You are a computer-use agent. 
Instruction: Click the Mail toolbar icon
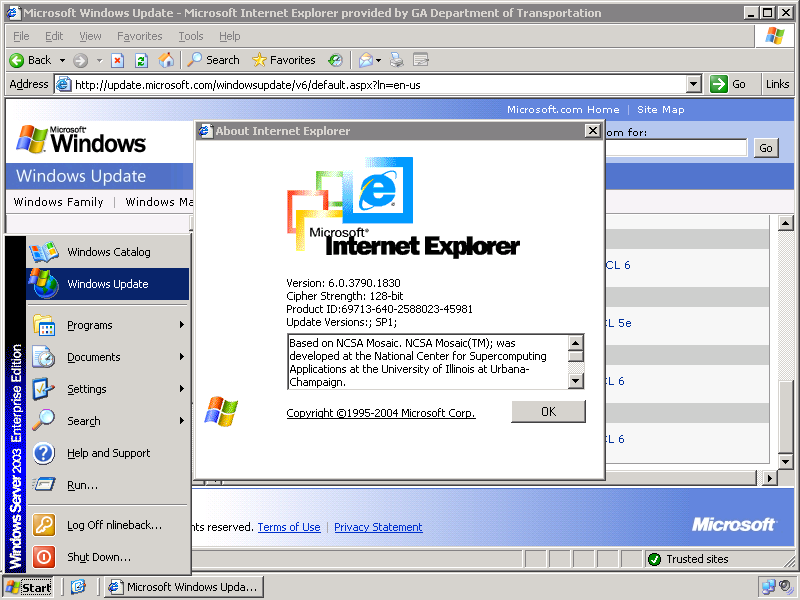365,60
